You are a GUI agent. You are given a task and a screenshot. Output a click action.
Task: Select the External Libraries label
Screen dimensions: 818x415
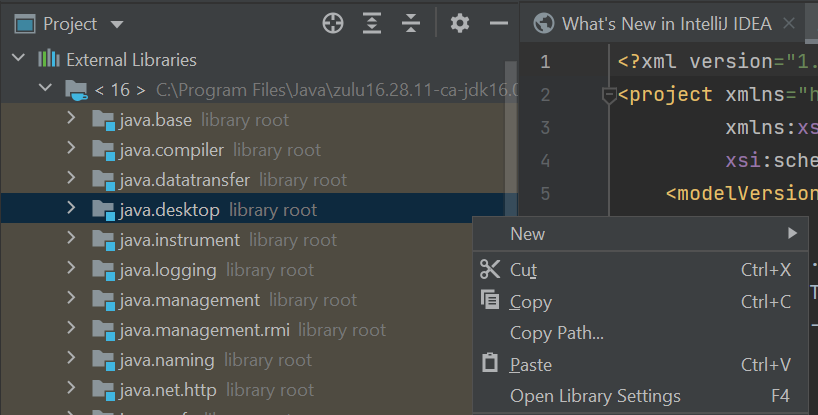tap(131, 60)
